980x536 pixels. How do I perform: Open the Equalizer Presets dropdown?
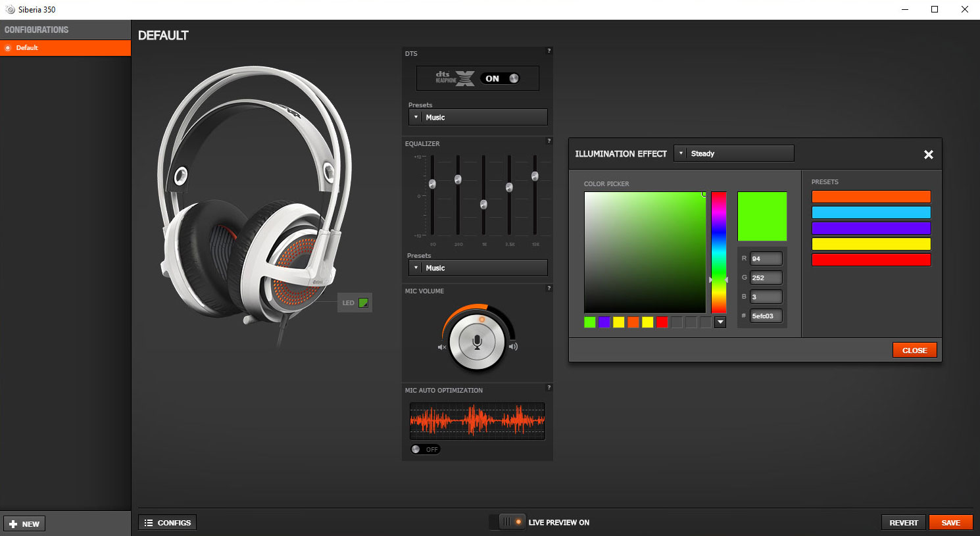478,268
